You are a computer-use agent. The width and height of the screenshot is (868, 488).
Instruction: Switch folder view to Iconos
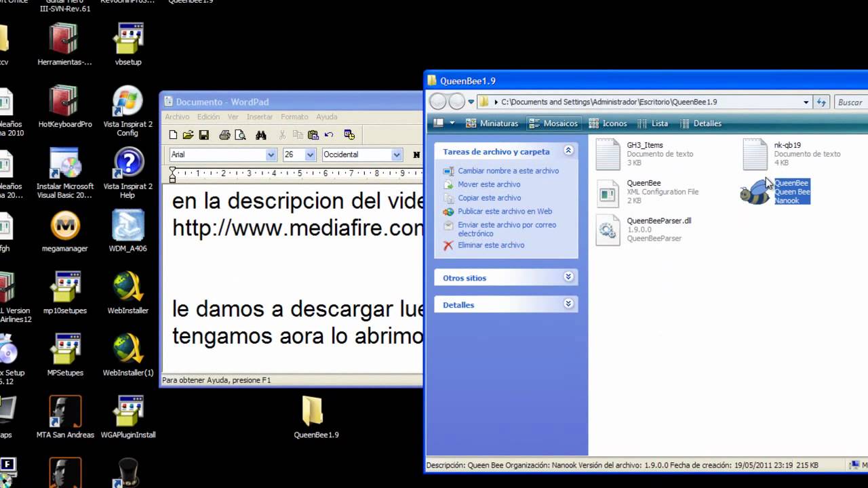[x=608, y=123]
